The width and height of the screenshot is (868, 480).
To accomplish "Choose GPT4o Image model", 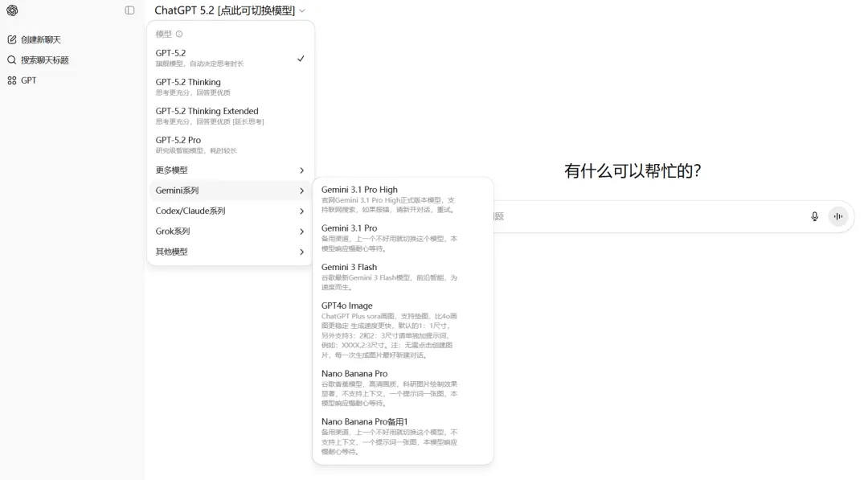I will (x=403, y=330).
